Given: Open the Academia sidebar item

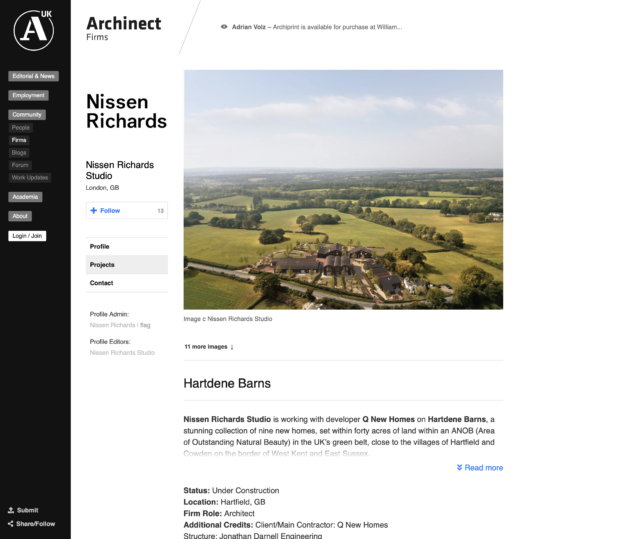Looking at the screenshot, I should click(x=25, y=197).
